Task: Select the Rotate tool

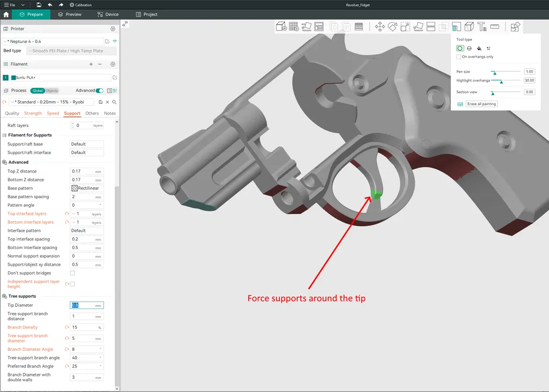Action: 392,27
